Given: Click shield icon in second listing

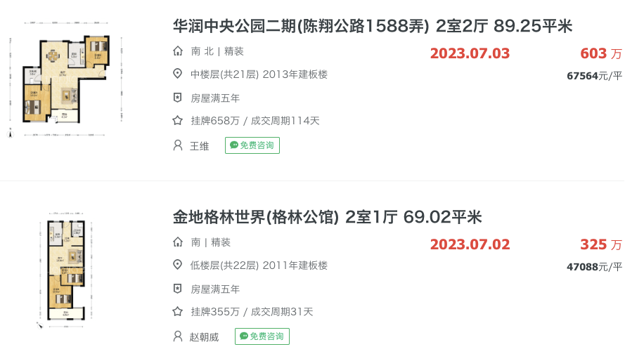Looking at the screenshot, I should pos(178,289).
